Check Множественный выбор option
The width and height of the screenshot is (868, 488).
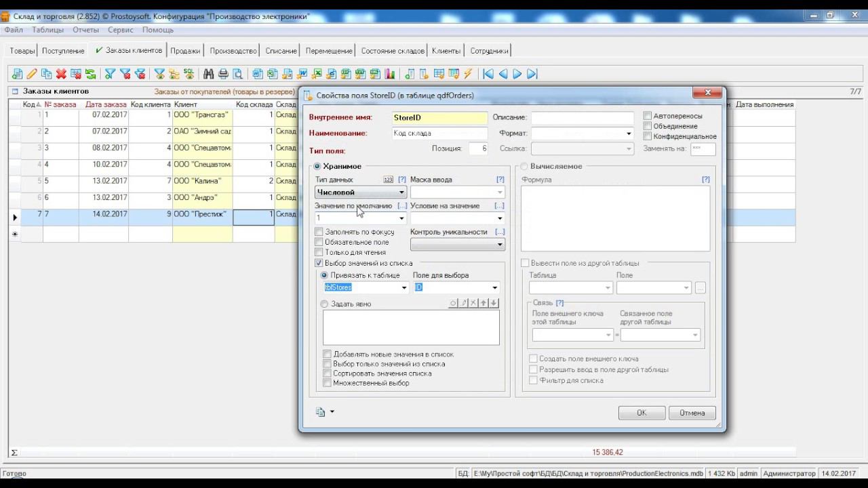pos(328,383)
